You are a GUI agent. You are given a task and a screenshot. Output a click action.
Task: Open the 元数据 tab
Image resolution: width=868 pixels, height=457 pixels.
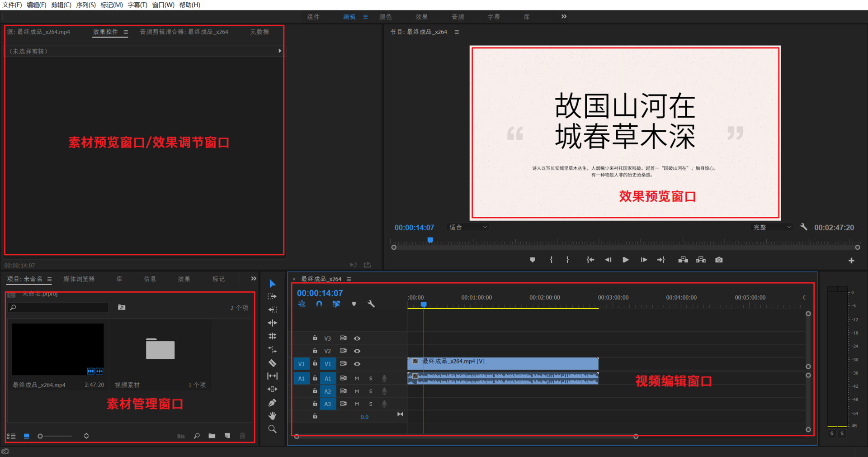[259, 32]
